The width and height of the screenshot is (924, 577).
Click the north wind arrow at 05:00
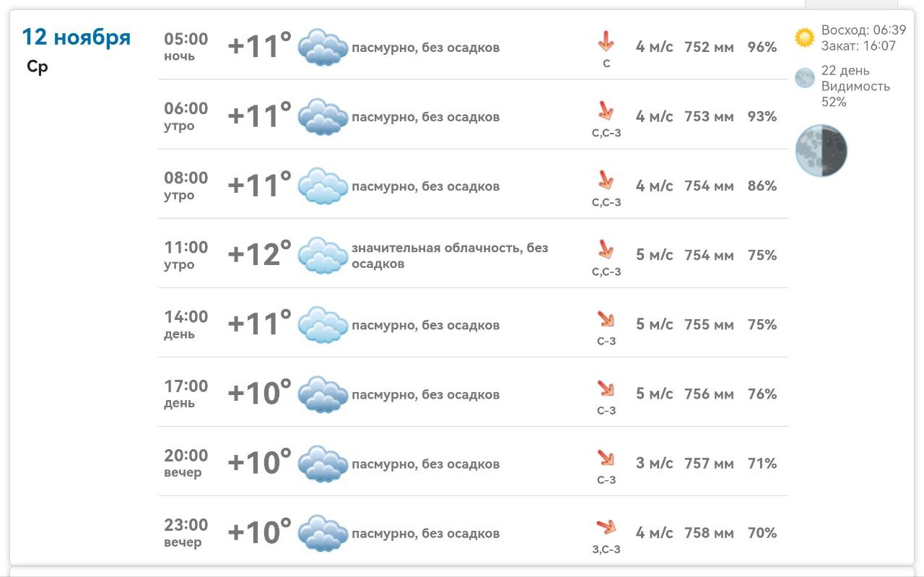tap(606, 42)
